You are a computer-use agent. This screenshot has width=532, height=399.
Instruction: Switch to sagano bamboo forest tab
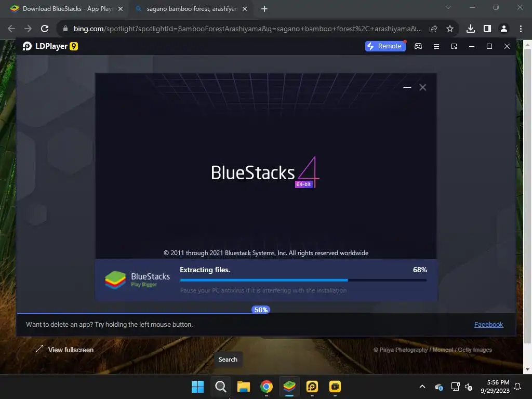pyautogui.click(x=191, y=9)
